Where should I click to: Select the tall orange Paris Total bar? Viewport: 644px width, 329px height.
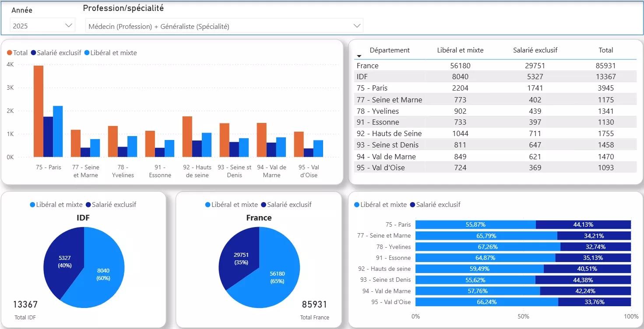(39, 112)
